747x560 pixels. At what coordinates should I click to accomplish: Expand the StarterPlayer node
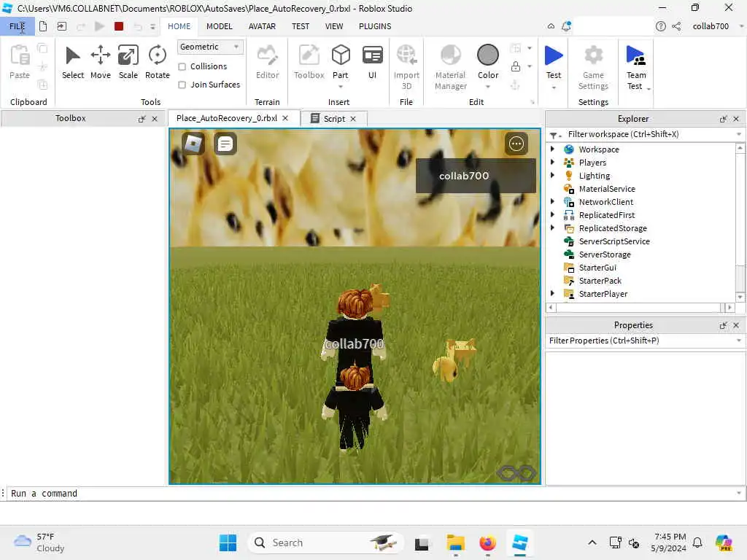point(552,293)
